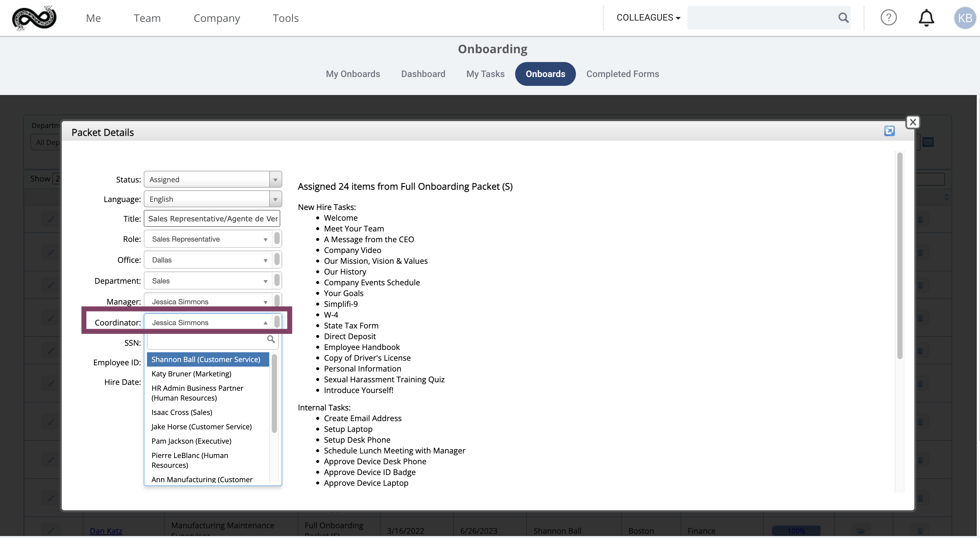Click the Direct Deposit task item
The width and height of the screenshot is (980, 538).
(350, 337)
